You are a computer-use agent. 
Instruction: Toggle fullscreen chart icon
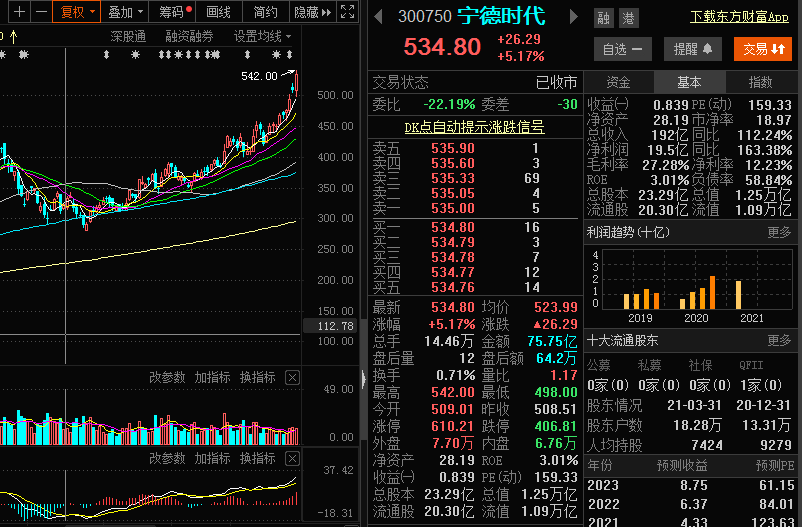click(x=347, y=11)
